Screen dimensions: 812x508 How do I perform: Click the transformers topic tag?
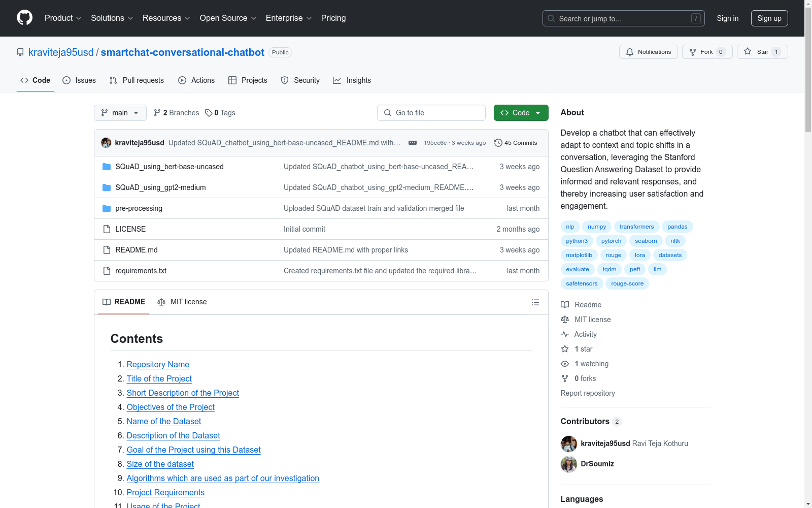(x=636, y=227)
